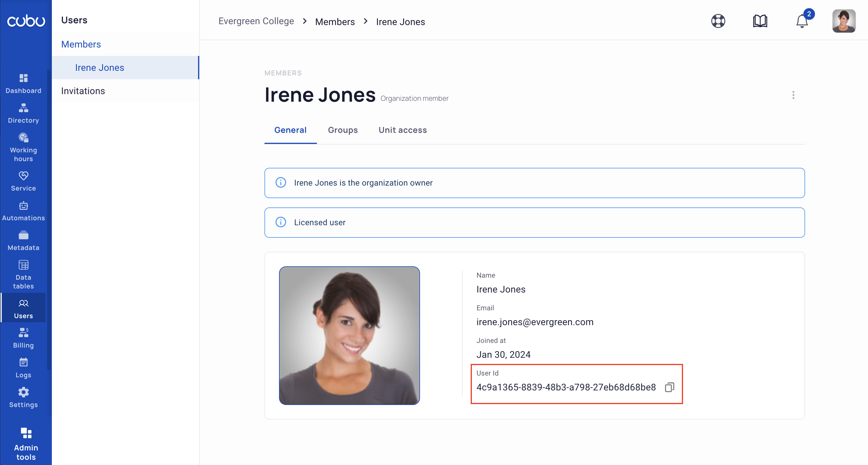Image resolution: width=868 pixels, height=465 pixels.
Task: Go to Dashboard in sidebar
Action: (x=23, y=84)
